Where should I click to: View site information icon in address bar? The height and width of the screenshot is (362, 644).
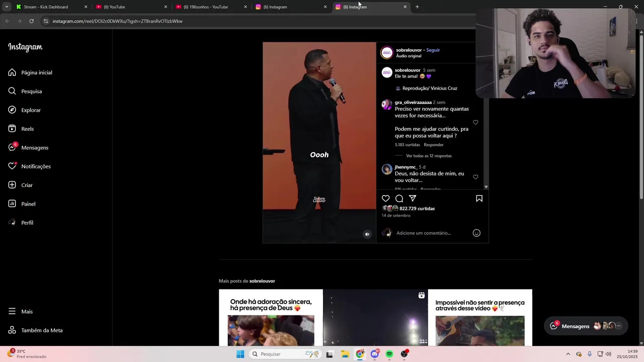coord(46,21)
